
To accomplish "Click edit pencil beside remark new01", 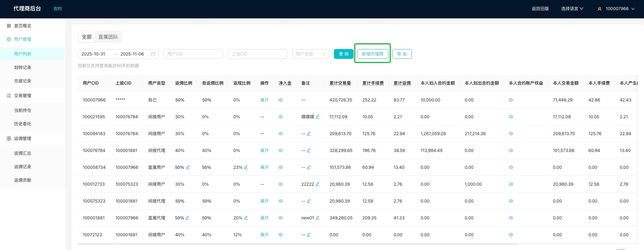I will [x=317, y=218].
